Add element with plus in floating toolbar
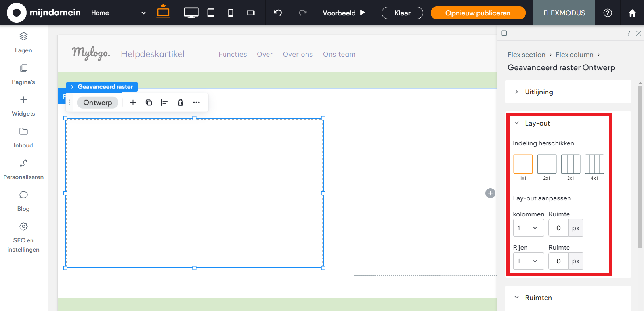644x311 pixels. pyautogui.click(x=133, y=103)
